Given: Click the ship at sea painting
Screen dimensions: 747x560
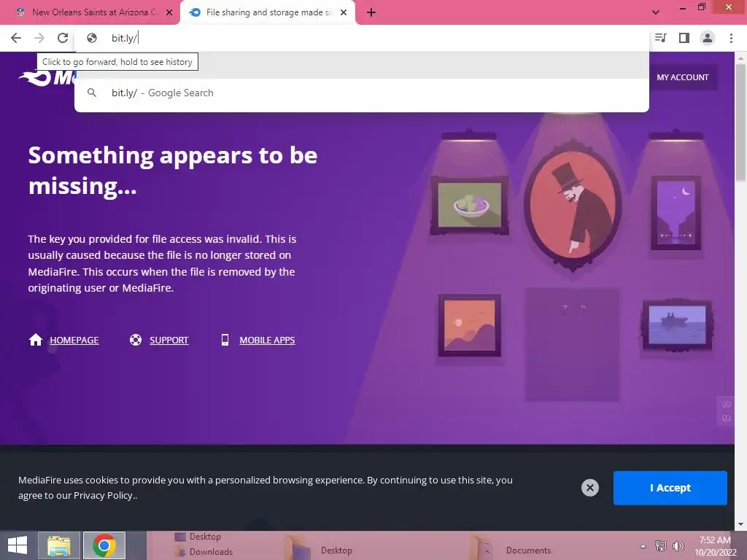Looking at the screenshot, I should 677,325.
